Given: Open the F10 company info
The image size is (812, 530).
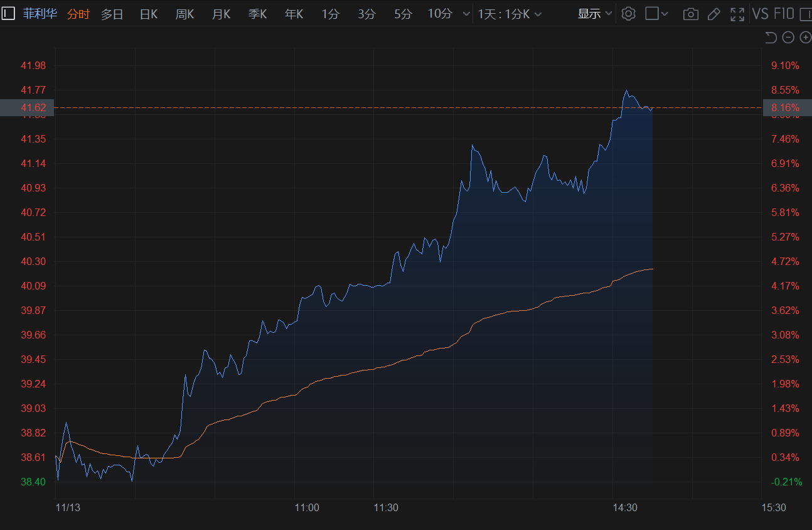Looking at the screenshot, I should click(784, 14).
